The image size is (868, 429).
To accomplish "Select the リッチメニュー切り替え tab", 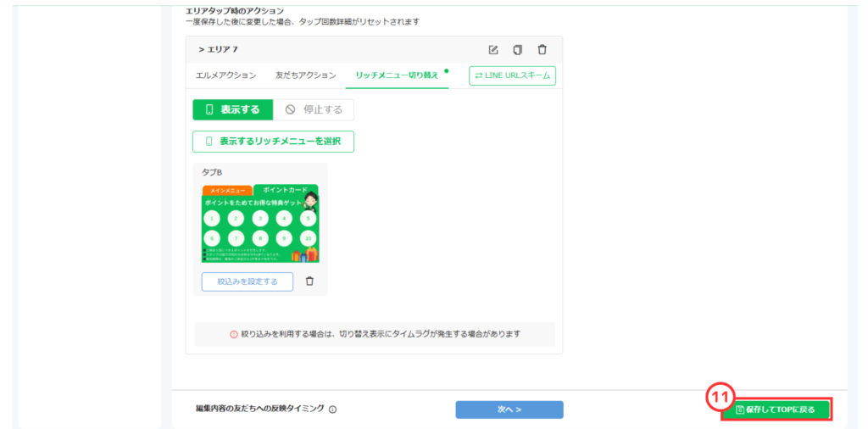I will coord(397,75).
